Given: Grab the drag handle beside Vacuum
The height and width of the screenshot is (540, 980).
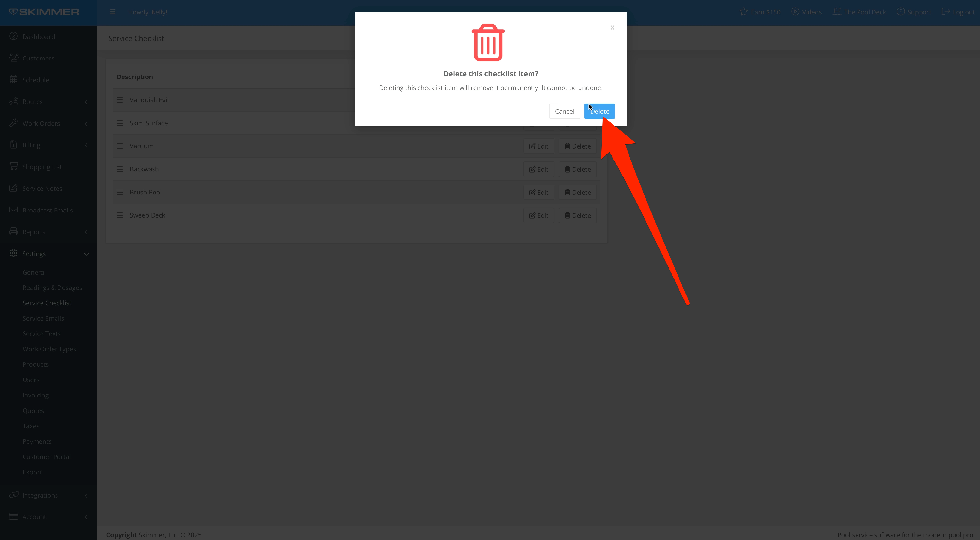Looking at the screenshot, I should (120, 146).
